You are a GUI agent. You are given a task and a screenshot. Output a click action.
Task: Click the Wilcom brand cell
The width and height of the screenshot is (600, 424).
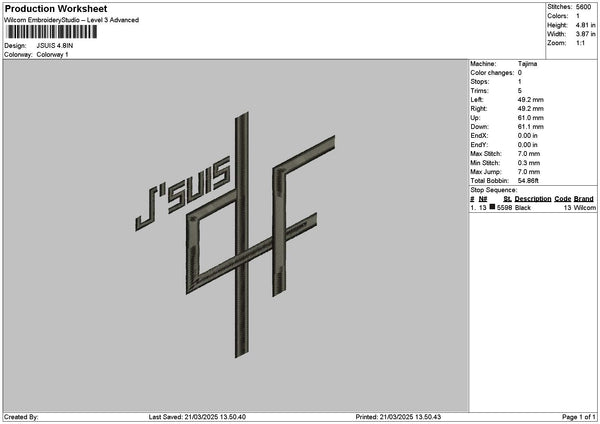point(585,208)
